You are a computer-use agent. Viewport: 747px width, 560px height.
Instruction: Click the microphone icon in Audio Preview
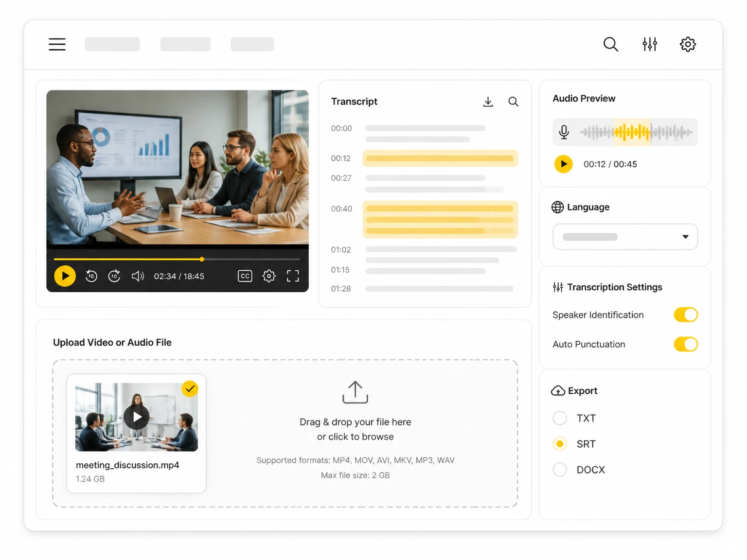[564, 132]
